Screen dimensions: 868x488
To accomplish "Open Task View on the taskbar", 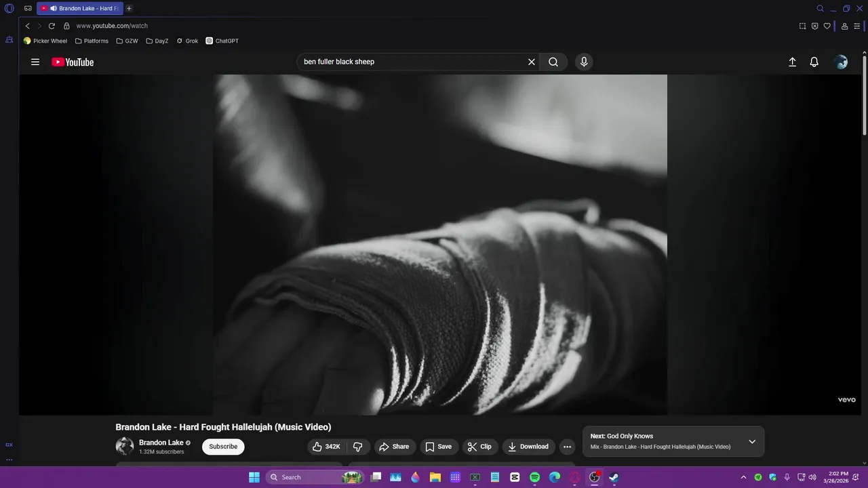I will pos(376,477).
